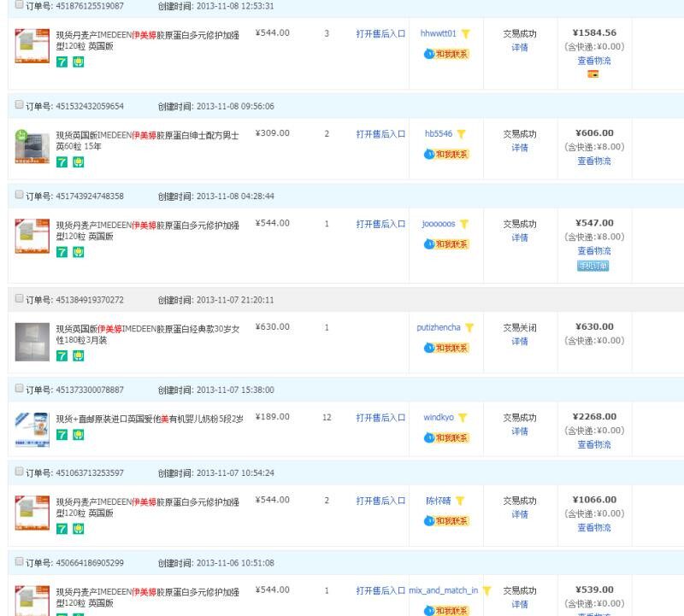Contact buyer hb5546 via 和我联系 icon

(x=447, y=155)
